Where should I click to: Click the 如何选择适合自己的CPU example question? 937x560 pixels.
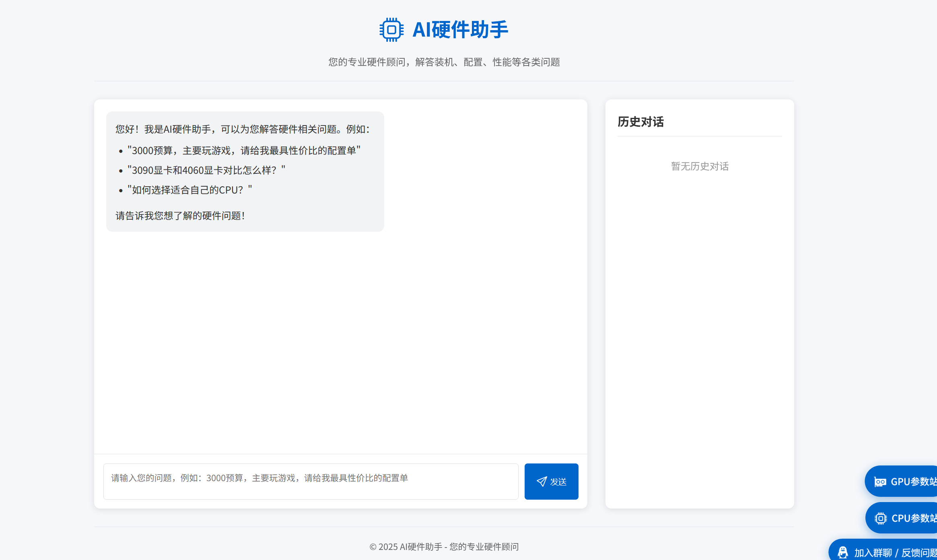tap(189, 189)
